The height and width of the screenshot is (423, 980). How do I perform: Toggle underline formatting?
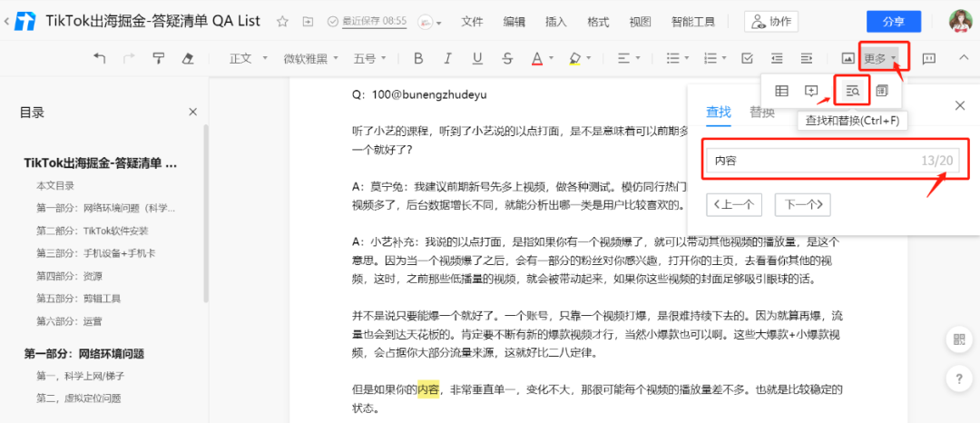point(477,58)
